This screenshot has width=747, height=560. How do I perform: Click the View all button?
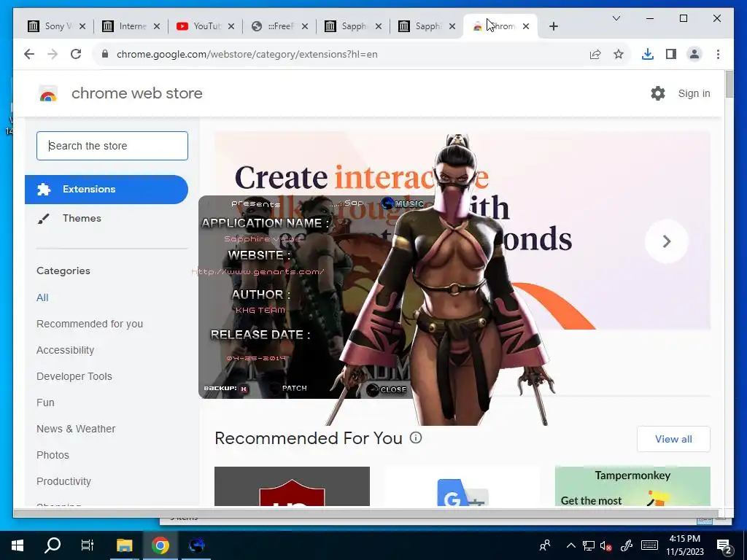[673, 439]
